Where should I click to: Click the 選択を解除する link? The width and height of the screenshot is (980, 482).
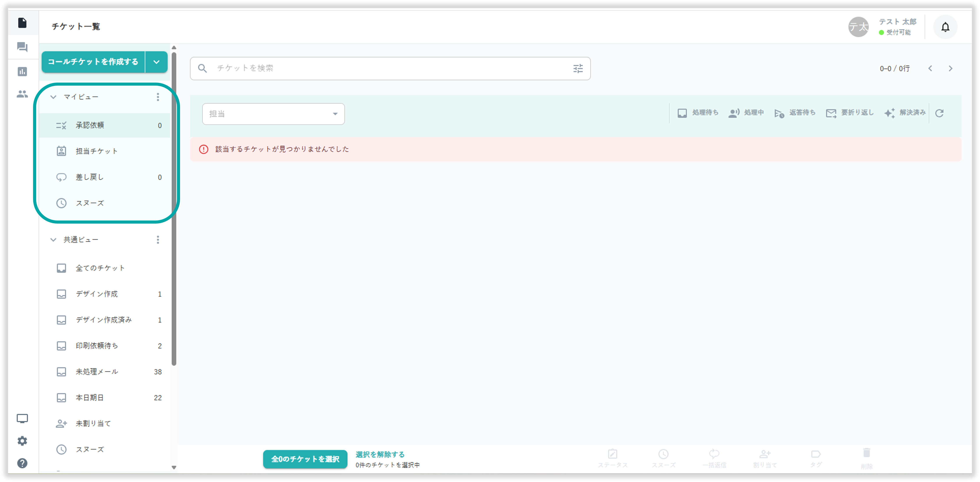(x=380, y=454)
